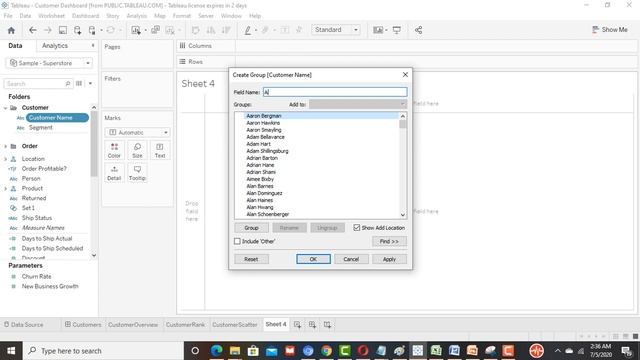640x360 pixels.
Task: Click the group list scrollbar down arrow
Action: (x=403, y=215)
